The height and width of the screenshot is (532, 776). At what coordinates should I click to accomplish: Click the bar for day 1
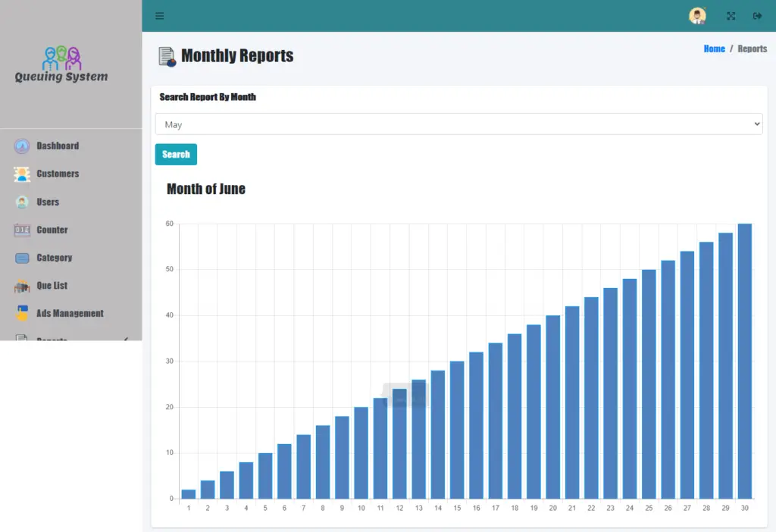[x=189, y=494]
